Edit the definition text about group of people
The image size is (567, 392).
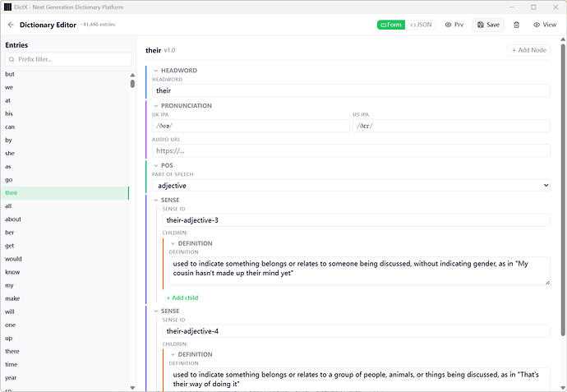359,380
